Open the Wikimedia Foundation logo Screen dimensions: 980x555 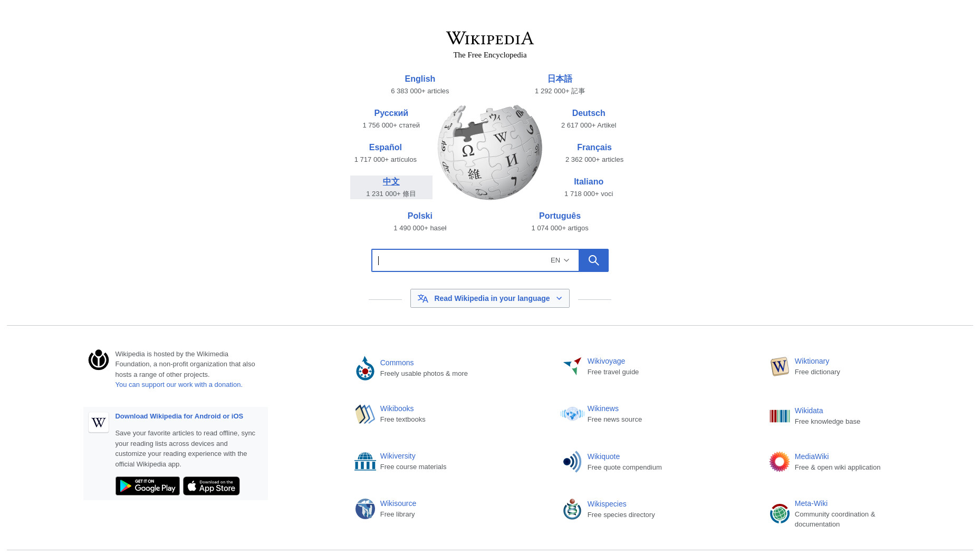[99, 359]
